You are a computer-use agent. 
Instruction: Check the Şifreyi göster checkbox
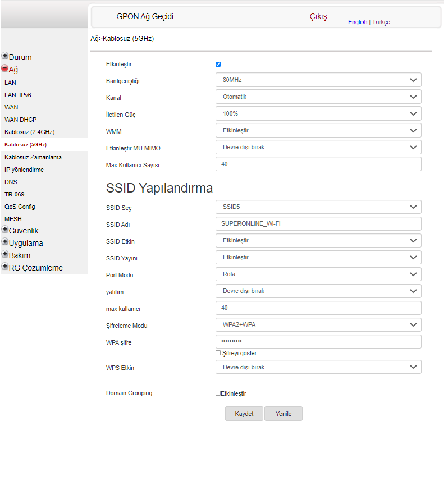[218, 353]
